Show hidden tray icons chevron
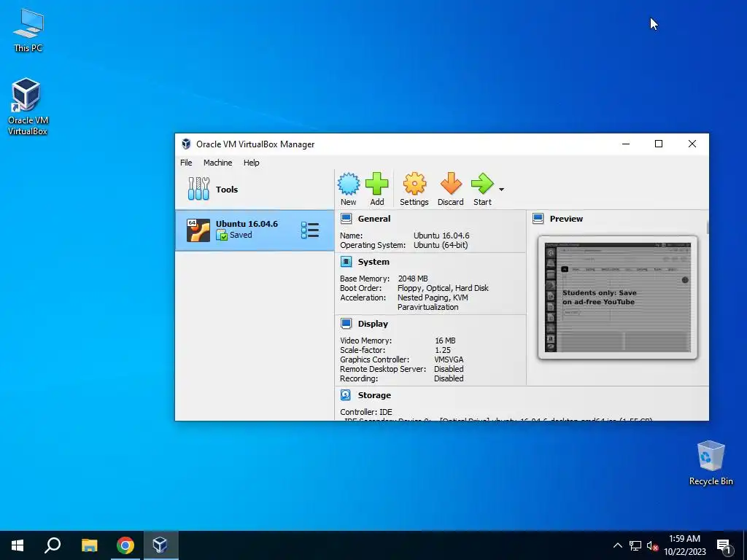The width and height of the screenshot is (747, 560). click(x=617, y=545)
